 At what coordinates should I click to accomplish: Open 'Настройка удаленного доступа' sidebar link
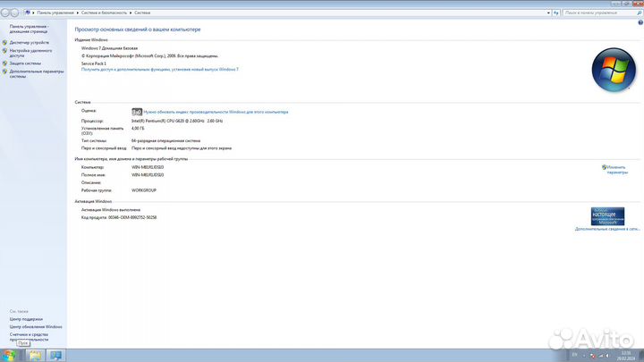[30, 53]
